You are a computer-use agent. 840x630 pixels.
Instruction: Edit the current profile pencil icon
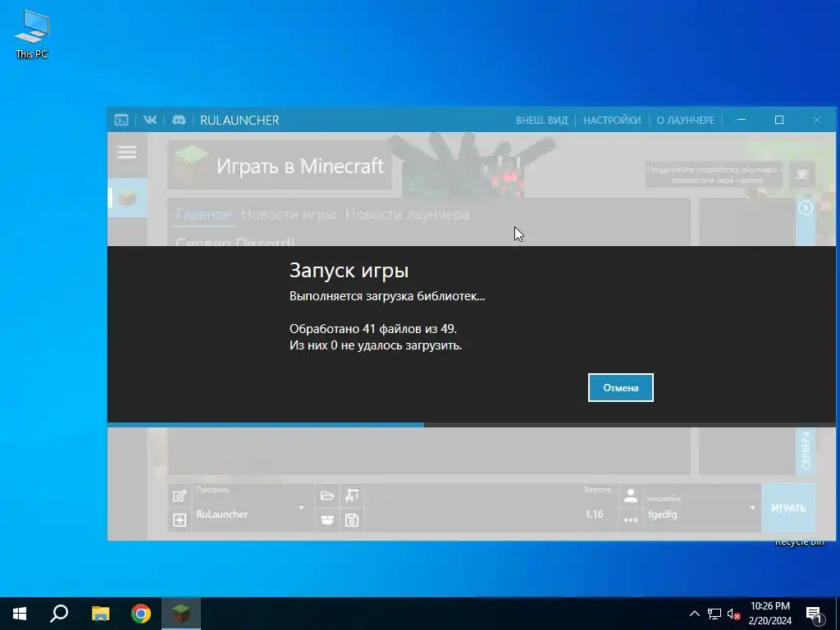(x=180, y=495)
